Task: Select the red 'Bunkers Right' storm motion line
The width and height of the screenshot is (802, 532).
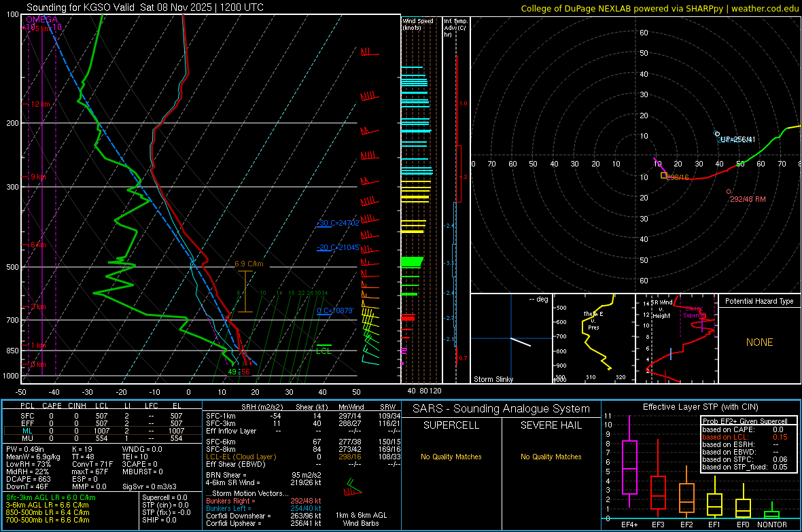Action: pos(264,501)
